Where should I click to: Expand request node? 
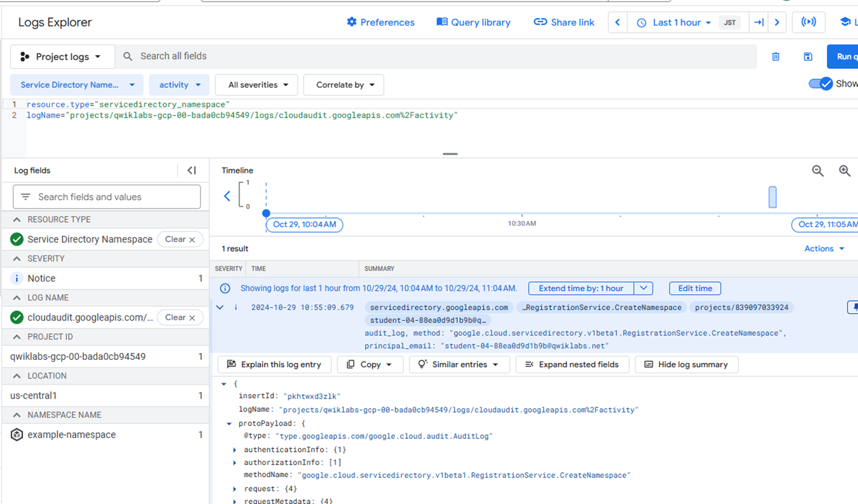coord(235,489)
